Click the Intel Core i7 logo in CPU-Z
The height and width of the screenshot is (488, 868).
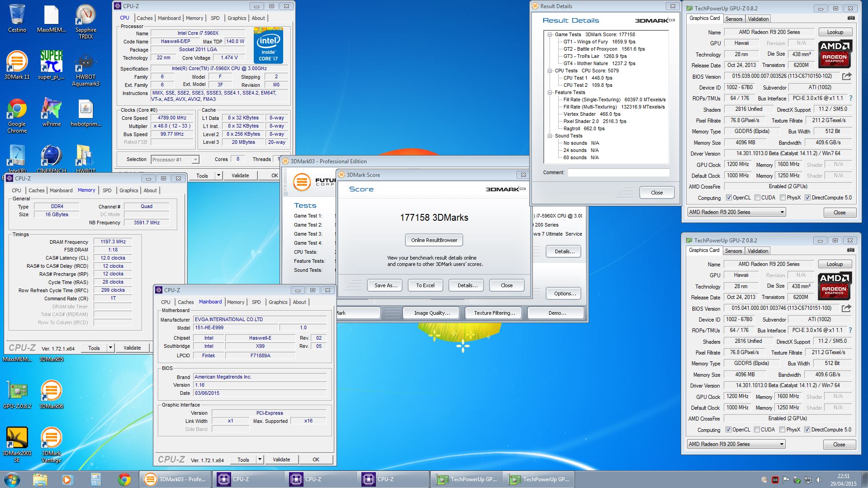tap(268, 46)
